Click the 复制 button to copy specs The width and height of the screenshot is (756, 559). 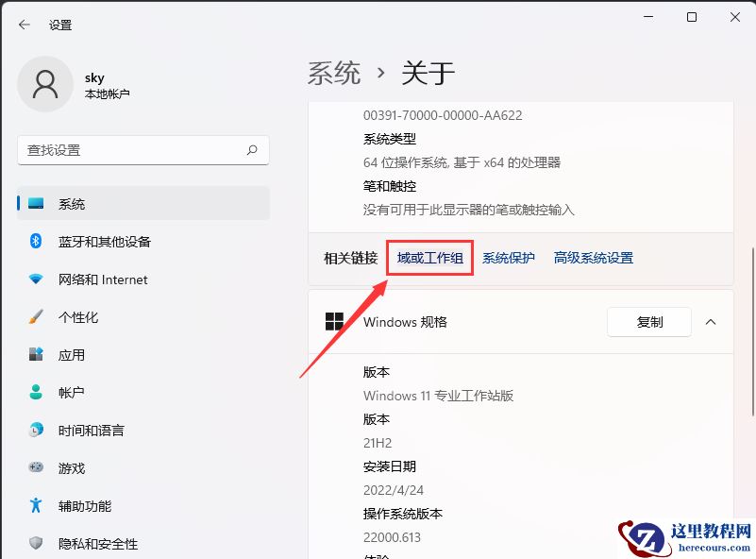(x=648, y=321)
